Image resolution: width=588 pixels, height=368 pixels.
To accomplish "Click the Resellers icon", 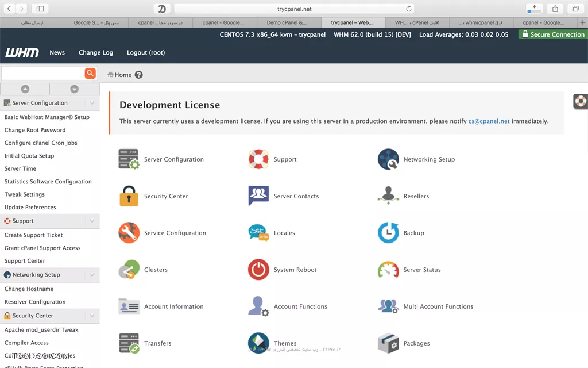I will pos(388,195).
